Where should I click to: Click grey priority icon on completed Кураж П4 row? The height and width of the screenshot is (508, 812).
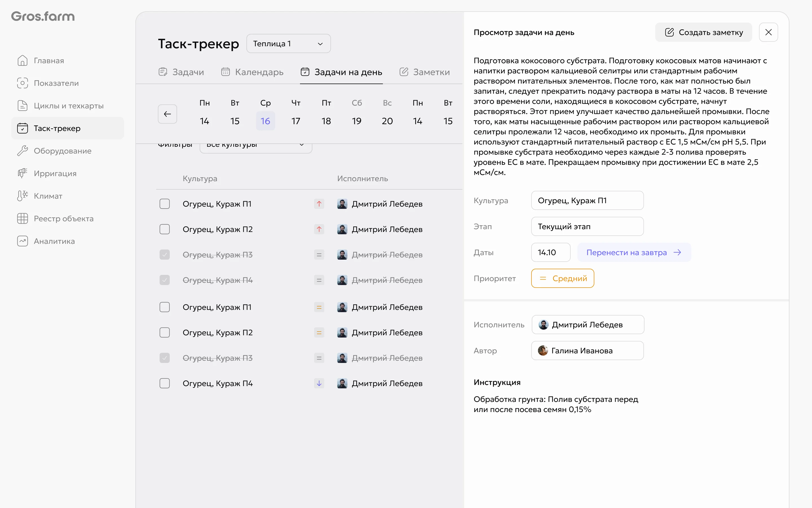tap(319, 280)
